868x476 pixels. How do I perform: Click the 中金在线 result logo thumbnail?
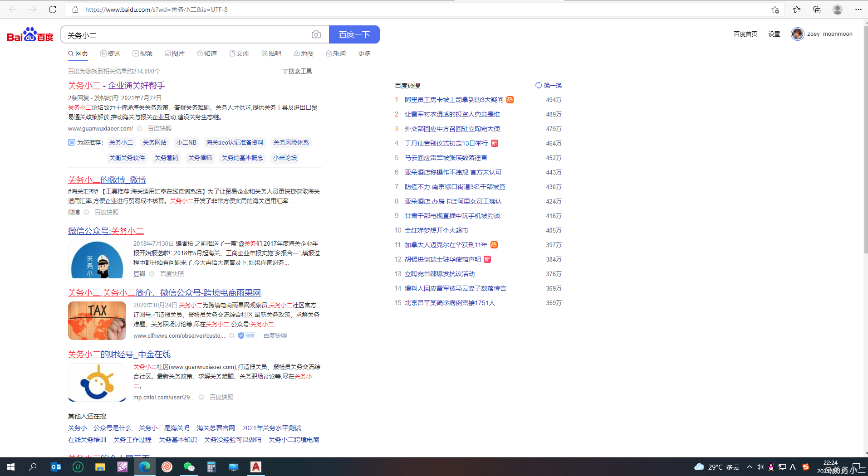point(97,383)
